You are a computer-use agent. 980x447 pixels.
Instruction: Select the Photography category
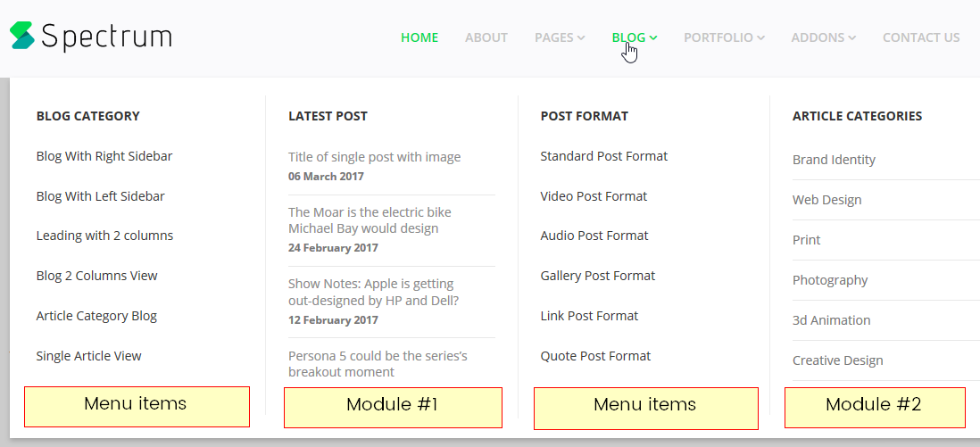[830, 280]
